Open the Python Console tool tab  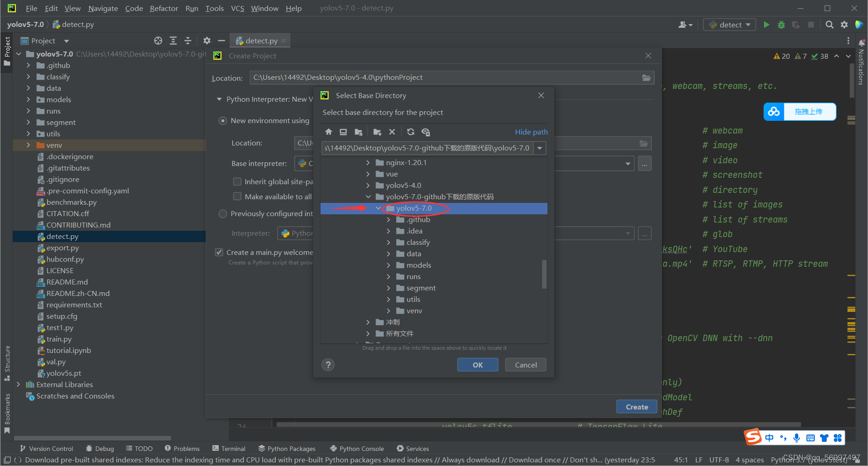(357, 449)
